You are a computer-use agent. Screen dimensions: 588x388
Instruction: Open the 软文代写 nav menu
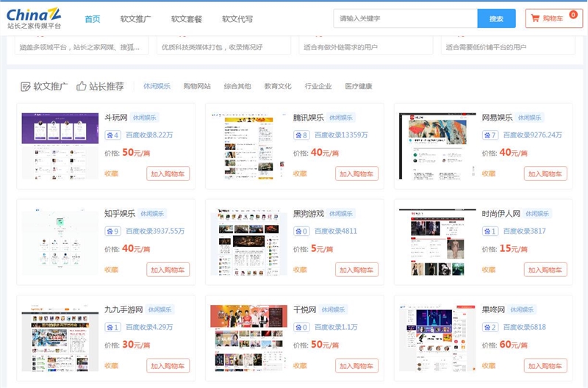pos(237,19)
